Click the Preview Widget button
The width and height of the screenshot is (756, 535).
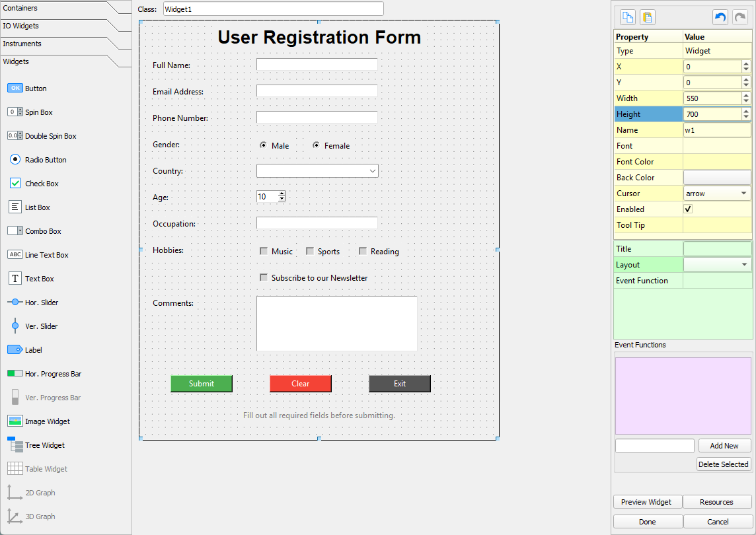tap(647, 501)
